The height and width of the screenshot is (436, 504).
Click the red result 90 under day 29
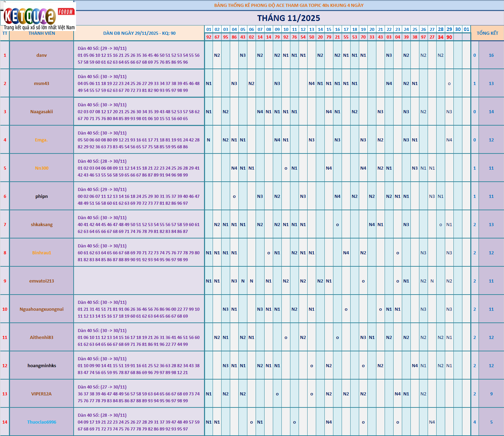(x=449, y=37)
